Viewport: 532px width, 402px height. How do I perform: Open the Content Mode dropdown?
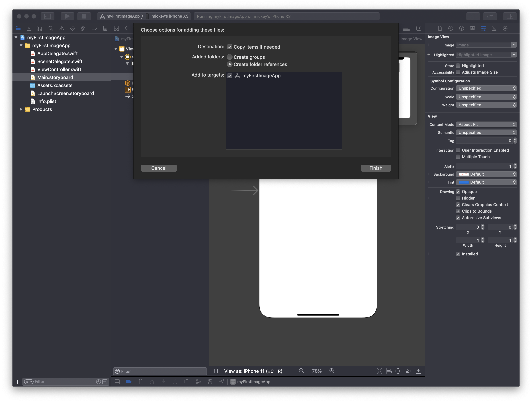pos(486,124)
